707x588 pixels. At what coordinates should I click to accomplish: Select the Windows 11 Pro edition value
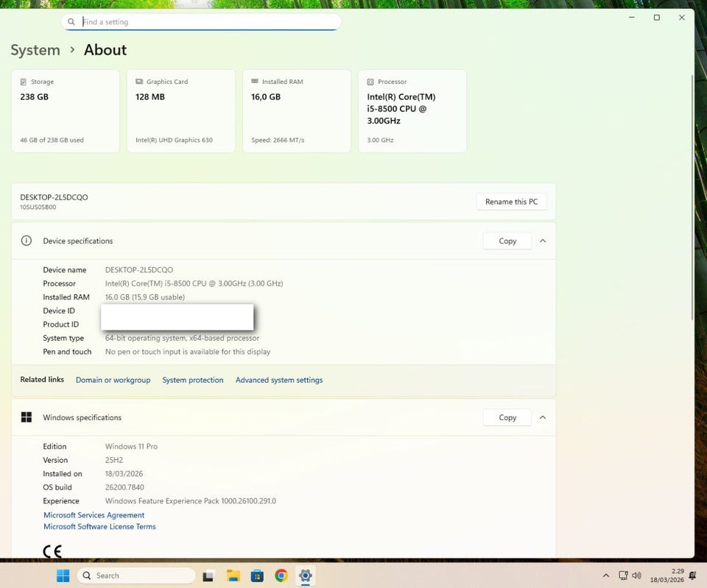tap(131, 447)
